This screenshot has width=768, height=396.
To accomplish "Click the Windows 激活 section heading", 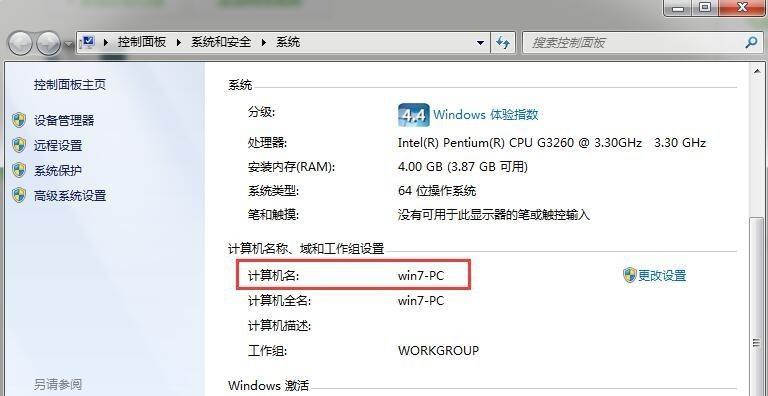I will point(268,385).
